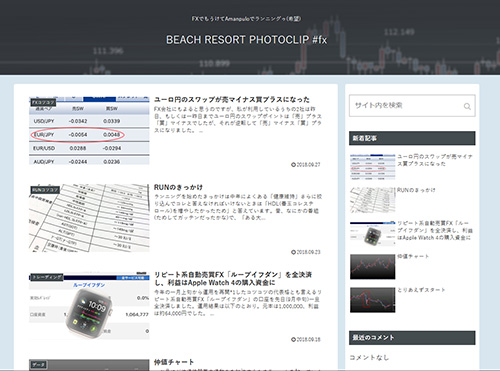500x371 pixels.
Task: Select the RUNコツコツ category label
Action: [x=45, y=190]
